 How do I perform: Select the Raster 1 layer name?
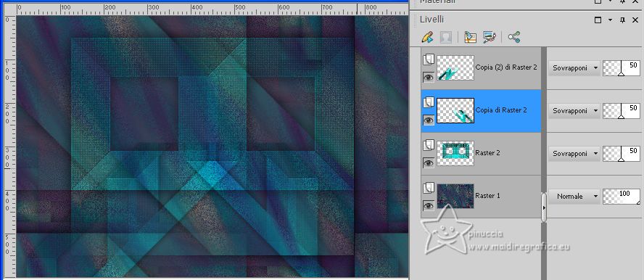(x=487, y=196)
